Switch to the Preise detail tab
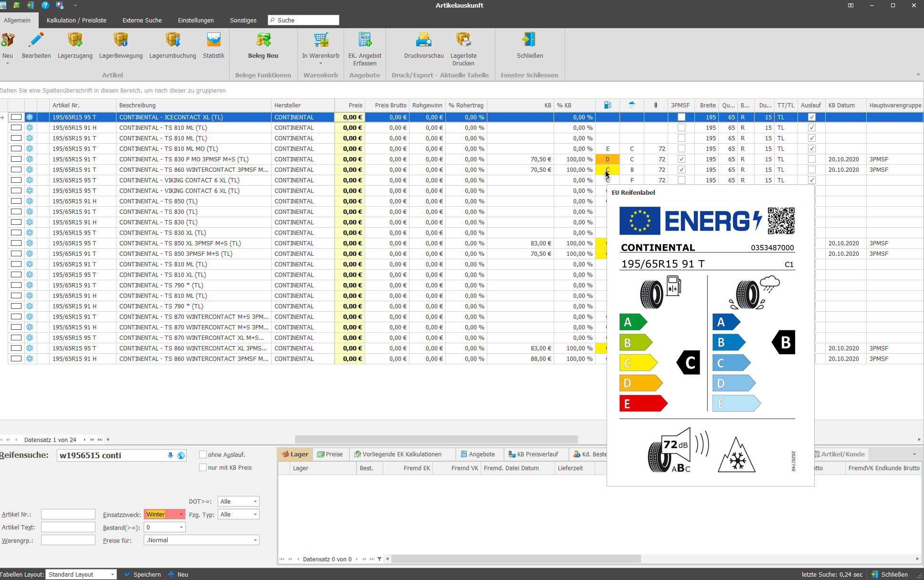This screenshot has height=580, width=924. pyautogui.click(x=330, y=454)
